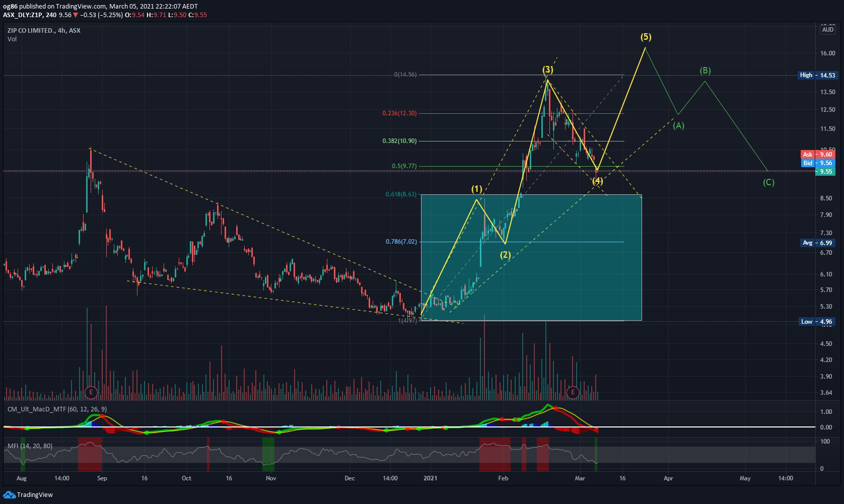This screenshot has height=504, width=844.
Task: Click the Apr date on time axis
Action: [x=668, y=478]
